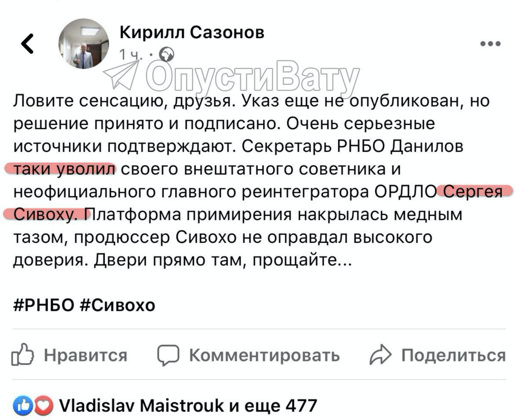
Task: Click the comment speech bubble icon
Action: tap(168, 355)
